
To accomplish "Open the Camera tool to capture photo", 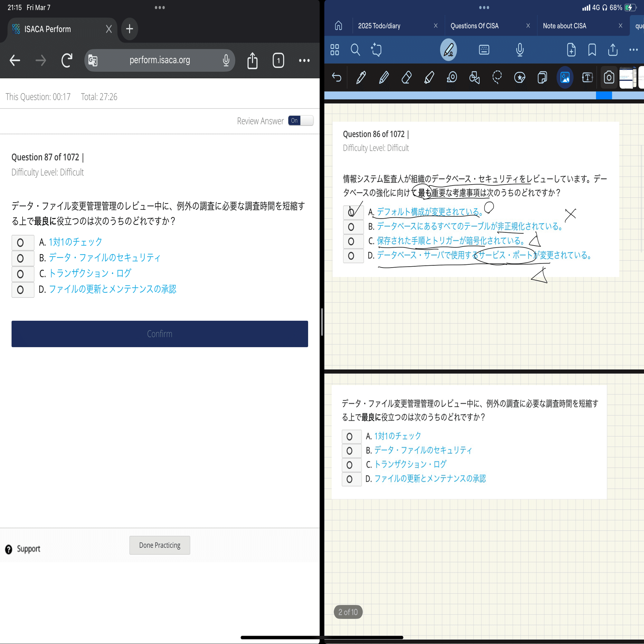I will [609, 78].
